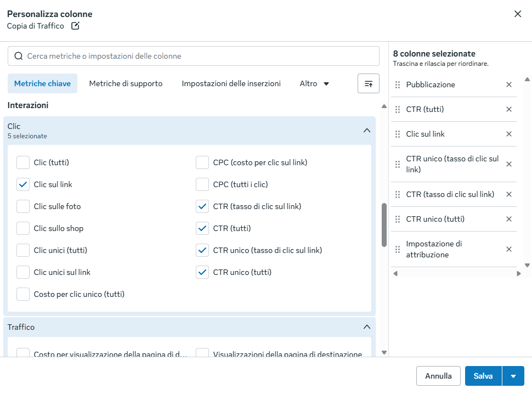Image resolution: width=532 pixels, height=394 pixels.
Task: Open the column sorting icon button
Action: pos(369,83)
